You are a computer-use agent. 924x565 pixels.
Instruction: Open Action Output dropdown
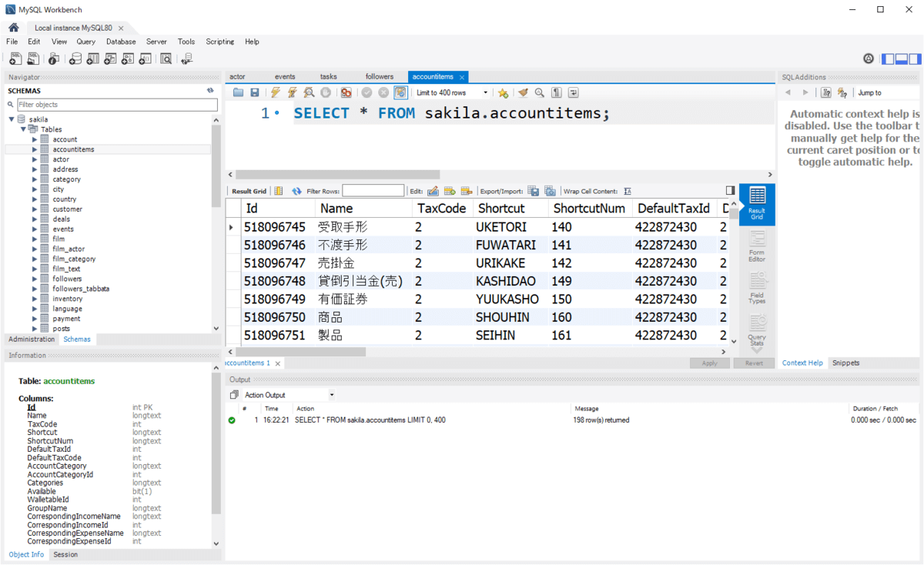point(289,395)
